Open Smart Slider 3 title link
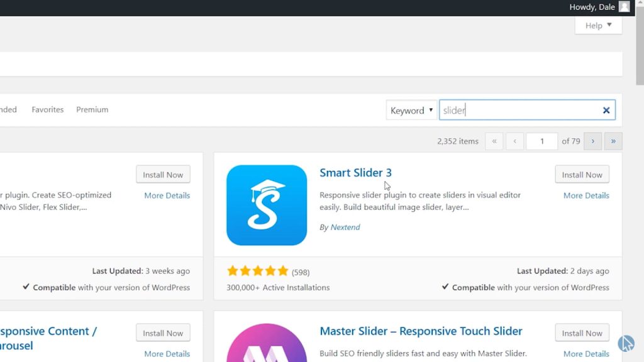The image size is (644, 362). point(356,172)
